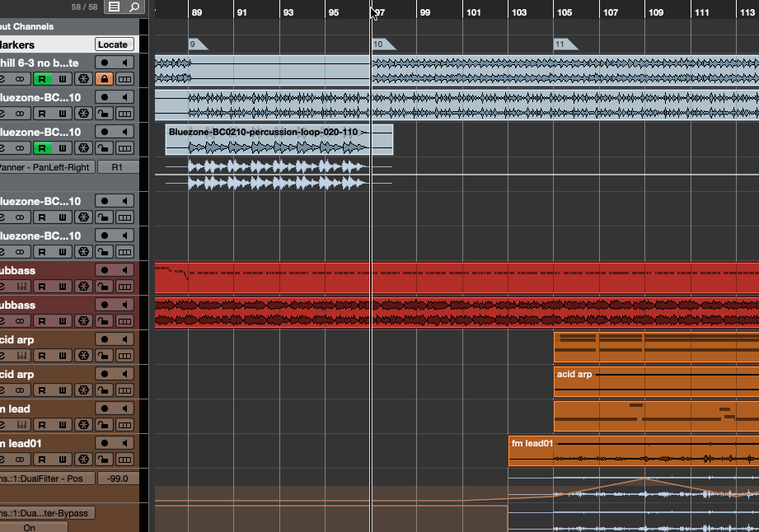
Task: Select marker 10 in the marker track
Action: pyautogui.click(x=380, y=44)
